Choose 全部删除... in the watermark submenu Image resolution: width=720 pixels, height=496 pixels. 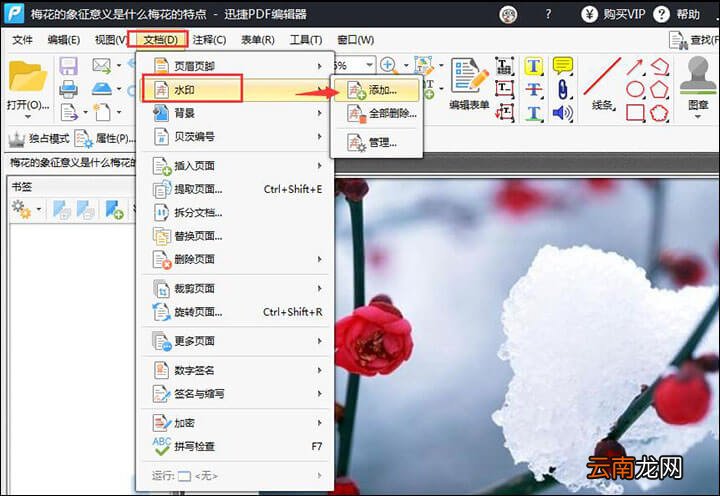pos(377,113)
